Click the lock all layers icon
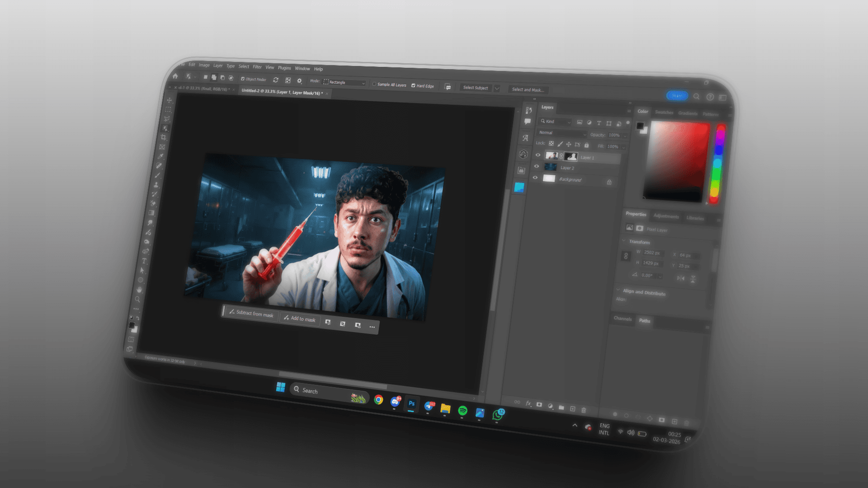The image size is (868, 488). pos(586,145)
